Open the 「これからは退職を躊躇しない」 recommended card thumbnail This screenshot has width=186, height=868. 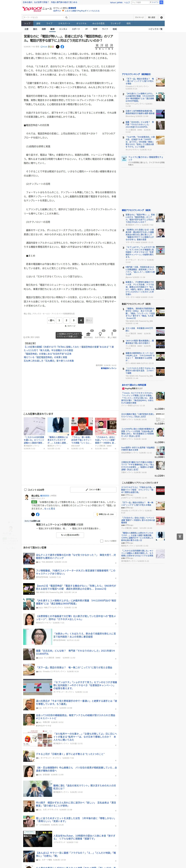pos(34,426)
